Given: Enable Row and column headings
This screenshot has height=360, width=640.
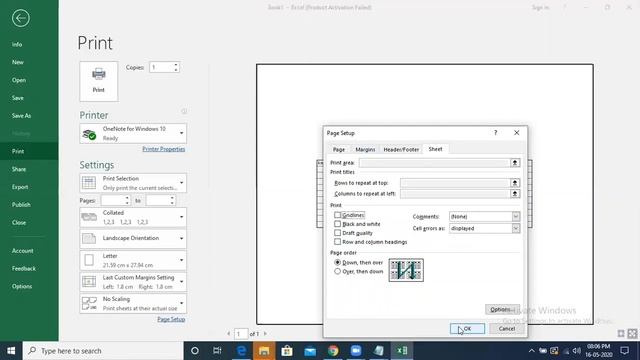Looking at the screenshot, I should pyautogui.click(x=337, y=242).
